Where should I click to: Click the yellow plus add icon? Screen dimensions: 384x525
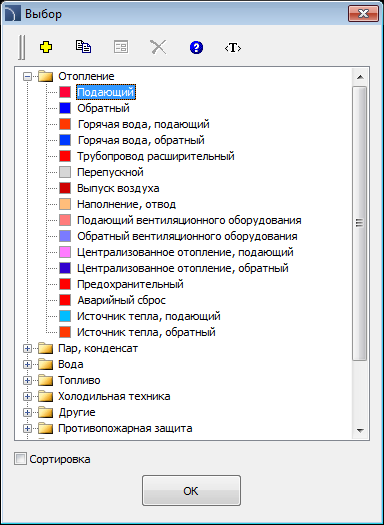tap(46, 48)
